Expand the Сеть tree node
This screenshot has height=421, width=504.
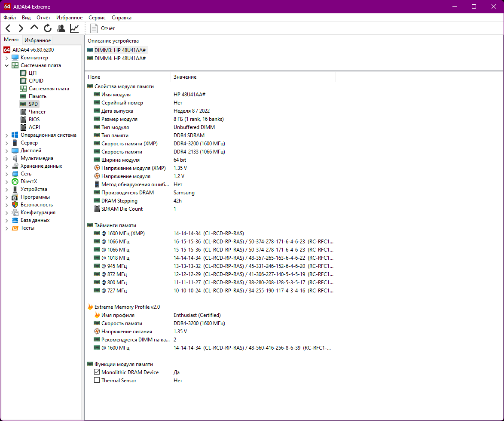[x=7, y=174]
